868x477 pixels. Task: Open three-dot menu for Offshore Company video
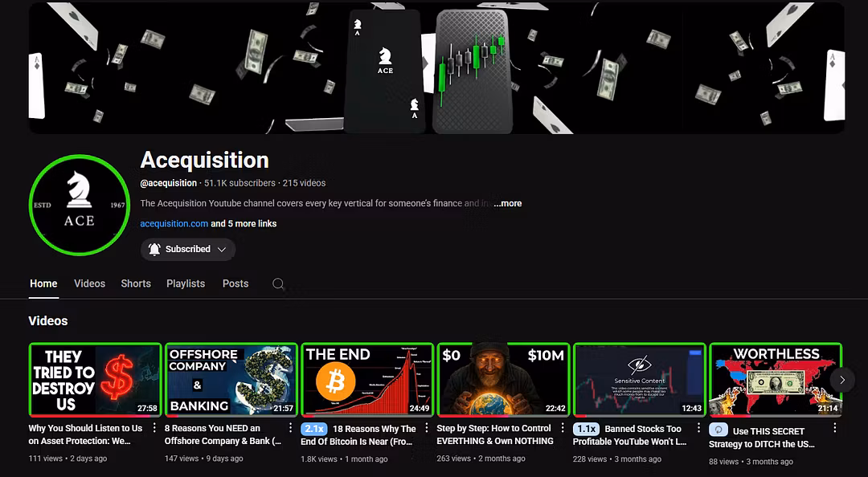pyautogui.click(x=290, y=428)
